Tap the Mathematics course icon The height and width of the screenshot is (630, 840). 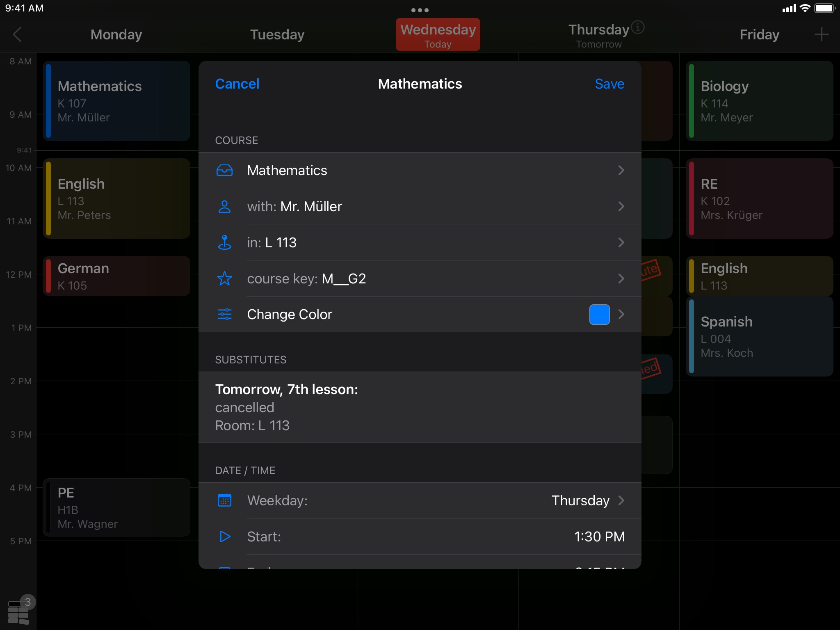(224, 170)
